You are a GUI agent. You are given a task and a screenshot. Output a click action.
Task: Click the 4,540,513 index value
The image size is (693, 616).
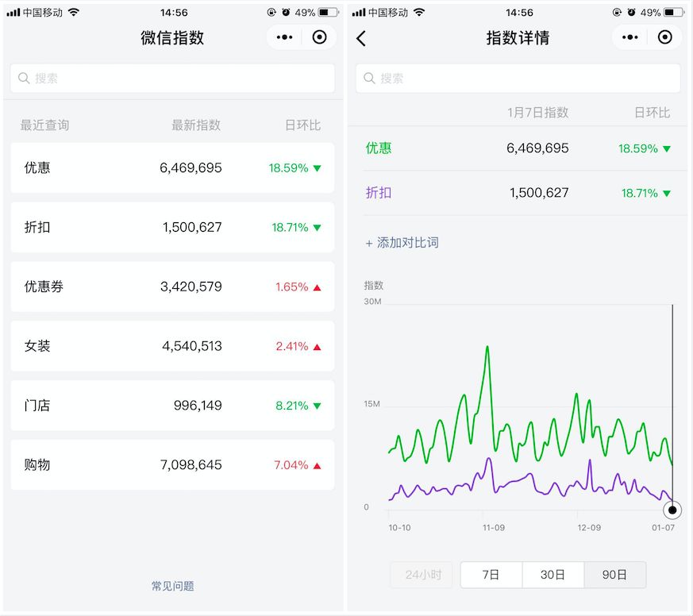click(192, 346)
